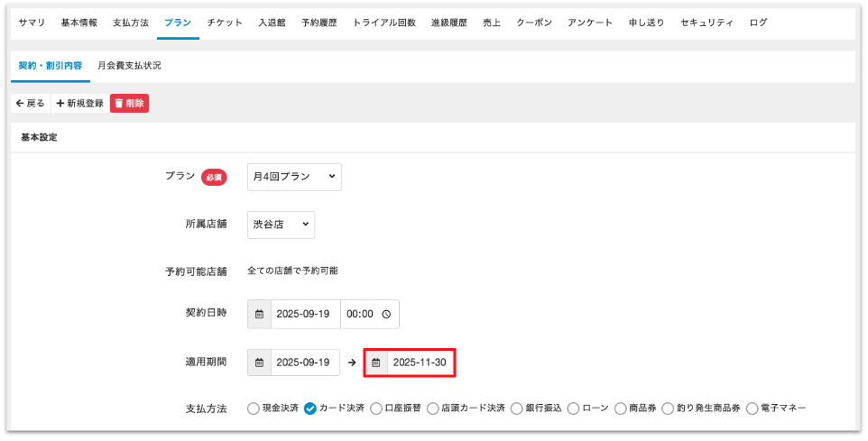
Task: Switch to the チケット tab
Action: click(x=225, y=23)
